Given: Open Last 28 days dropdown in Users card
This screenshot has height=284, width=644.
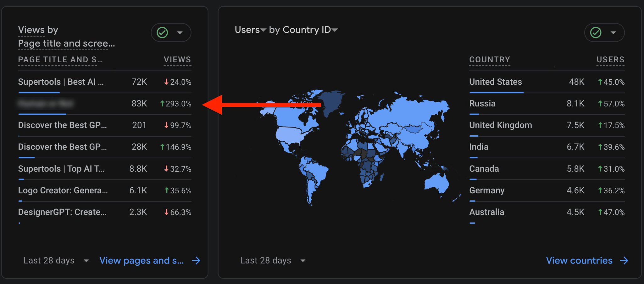Looking at the screenshot, I should 273,261.
